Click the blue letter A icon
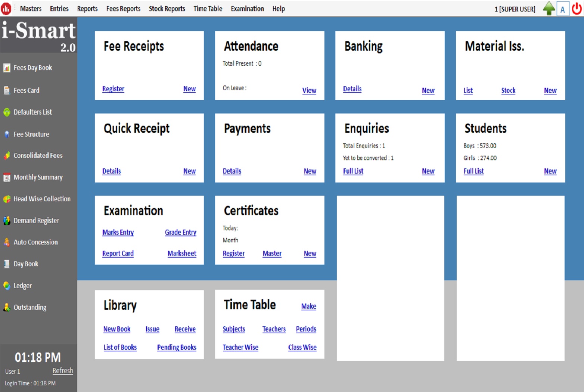 coord(563,9)
